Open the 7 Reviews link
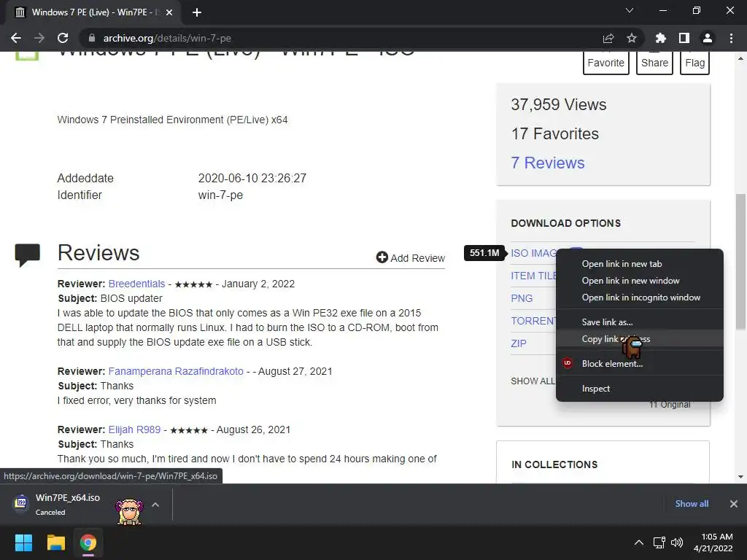This screenshot has width=747, height=560. 547,163
